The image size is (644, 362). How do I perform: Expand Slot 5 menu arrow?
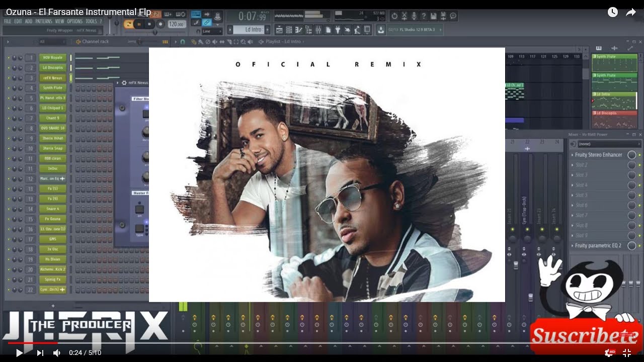[573, 195]
